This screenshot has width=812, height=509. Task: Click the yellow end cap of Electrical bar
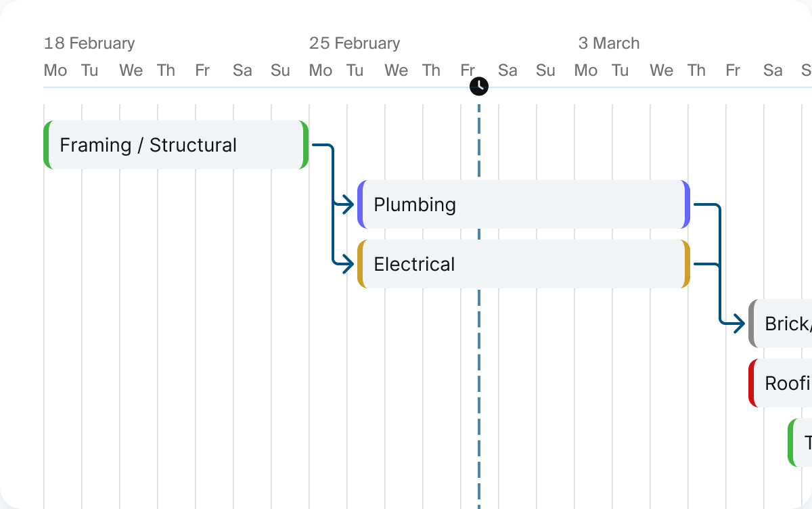685,264
